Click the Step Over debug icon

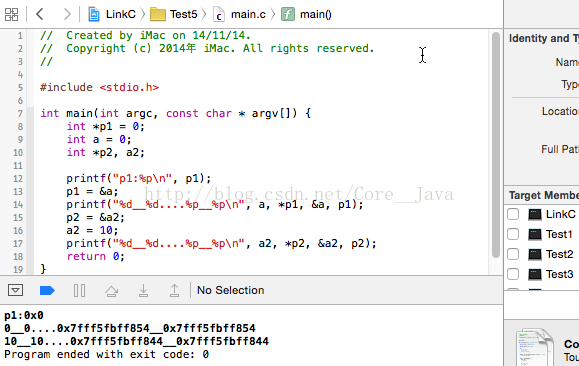(x=111, y=291)
